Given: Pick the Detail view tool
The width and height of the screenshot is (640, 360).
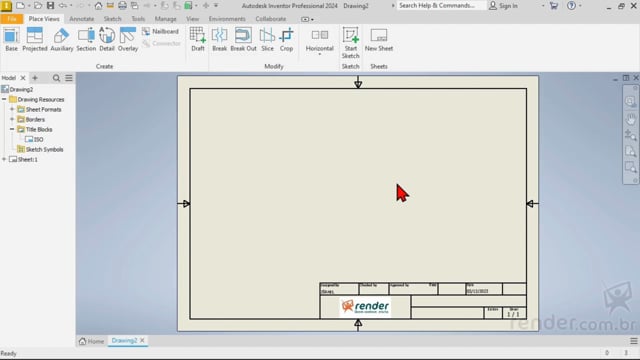Looking at the screenshot, I should (107, 39).
